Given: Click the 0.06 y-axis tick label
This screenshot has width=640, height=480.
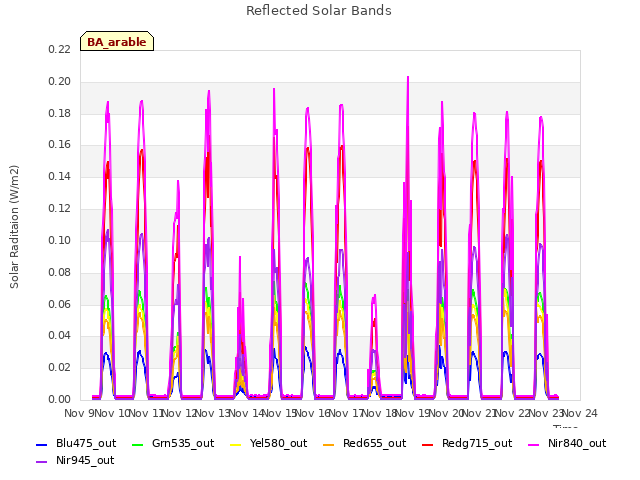Looking at the screenshot, I should [59, 304].
